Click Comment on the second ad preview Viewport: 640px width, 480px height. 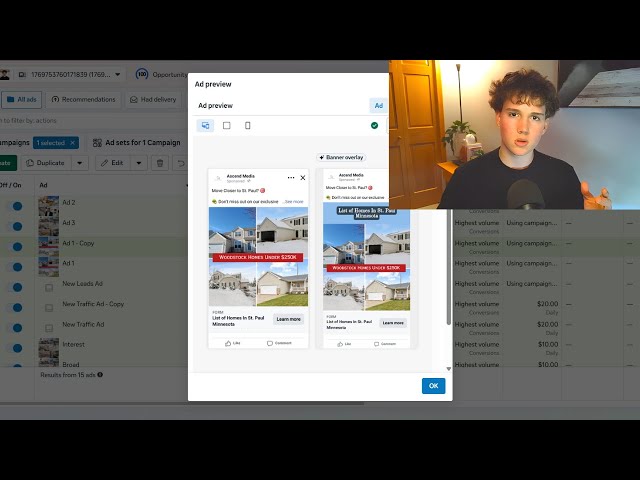385,344
